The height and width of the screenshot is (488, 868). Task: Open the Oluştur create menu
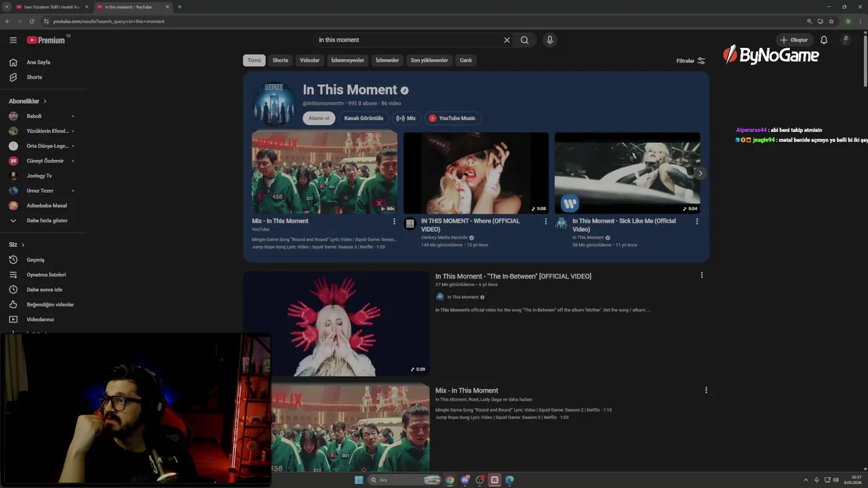coord(794,40)
